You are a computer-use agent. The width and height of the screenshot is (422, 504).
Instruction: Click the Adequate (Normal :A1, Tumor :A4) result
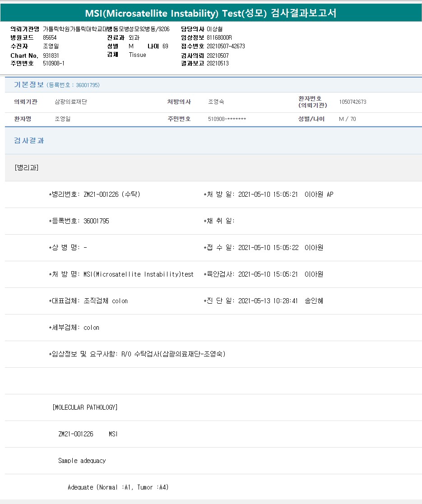[x=118, y=487]
